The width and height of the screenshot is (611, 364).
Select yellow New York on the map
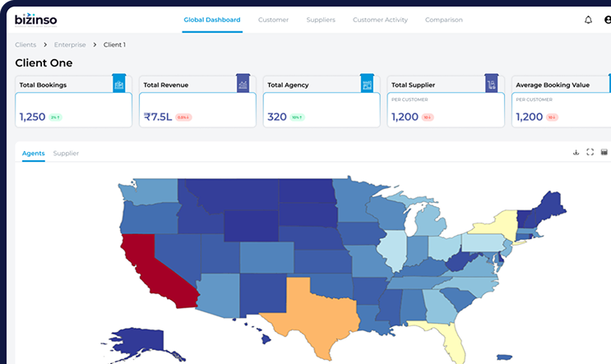pos(501,227)
